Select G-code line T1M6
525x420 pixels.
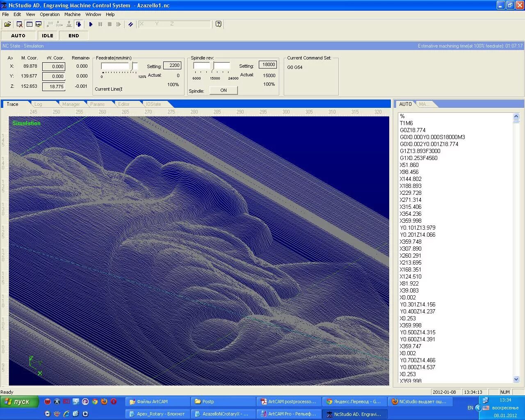pyautogui.click(x=406, y=123)
